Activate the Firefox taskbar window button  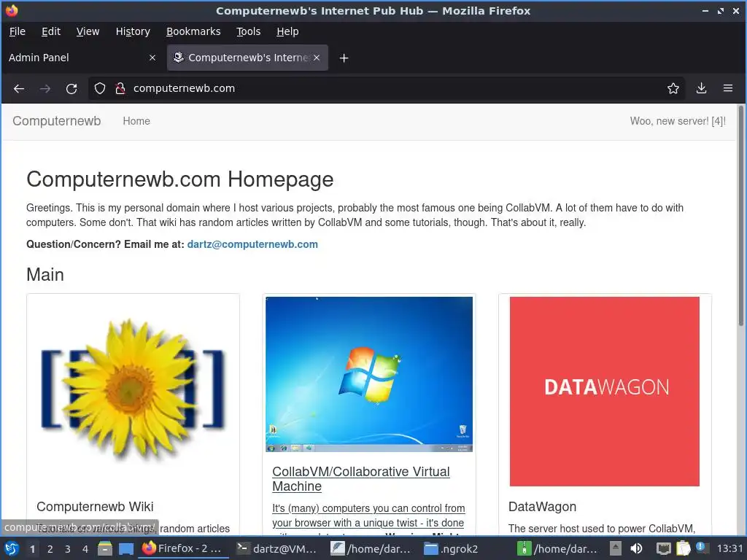pyautogui.click(x=184, y=548)
